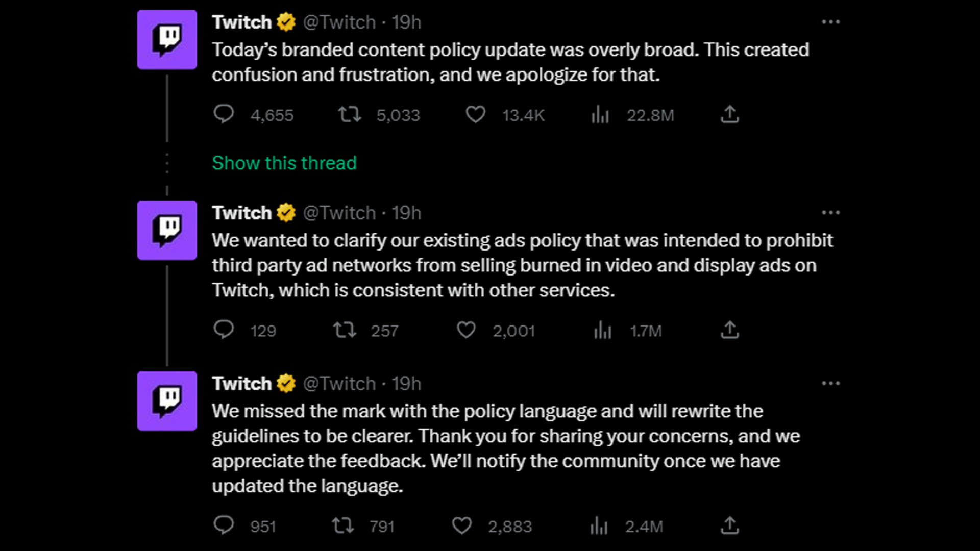This screenshot has width=980, height=551.
Task: Retweet the tweet with 5,033 retweets
Action: point(350,114)
